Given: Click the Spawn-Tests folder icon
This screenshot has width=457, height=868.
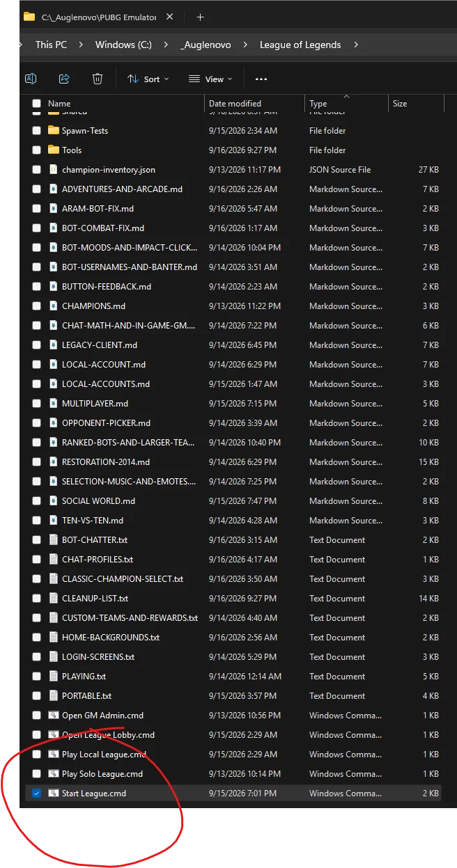Looking at the screenshot, I should [54, 130].
